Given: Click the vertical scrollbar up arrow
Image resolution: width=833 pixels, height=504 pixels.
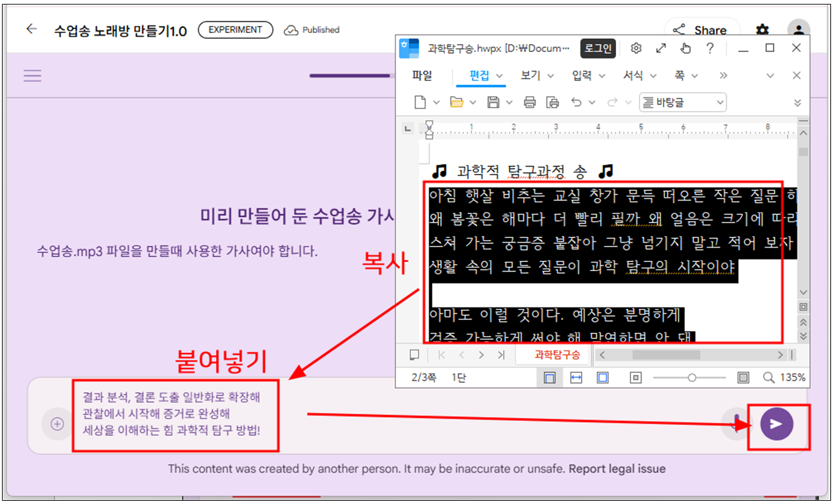Looking at the screenshot, I should point(803,132).
